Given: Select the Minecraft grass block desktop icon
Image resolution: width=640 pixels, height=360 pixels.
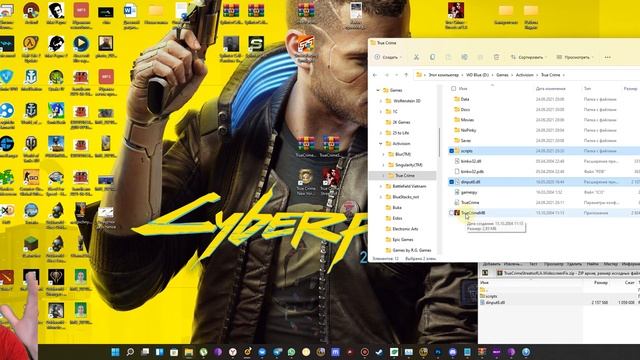Looking at the screenshot, I should 31,244.
